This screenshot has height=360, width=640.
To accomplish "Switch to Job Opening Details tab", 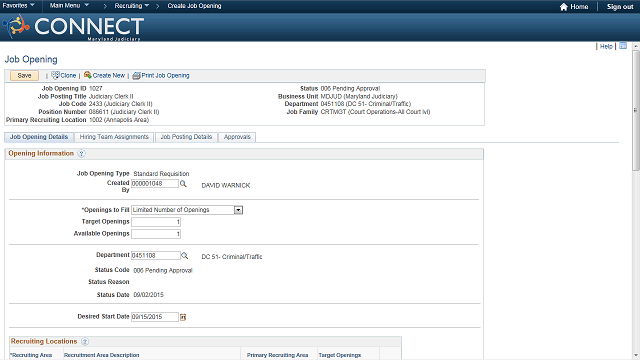I will click(39, 137).
